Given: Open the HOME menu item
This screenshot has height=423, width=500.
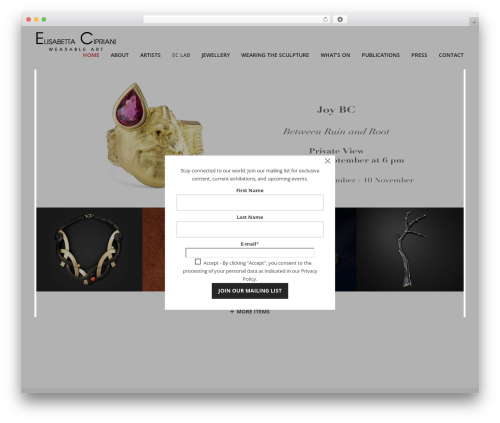Looking at the screenshot, I should 91,55.
